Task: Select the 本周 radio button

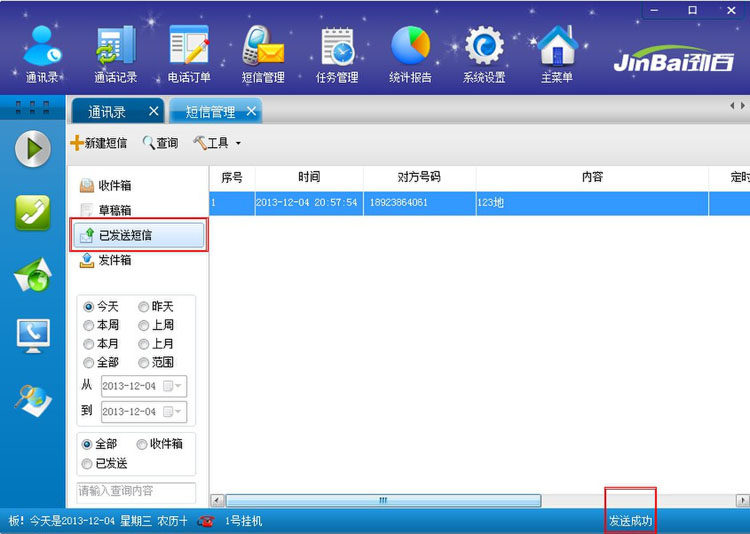Action: (x=89, y=325)
